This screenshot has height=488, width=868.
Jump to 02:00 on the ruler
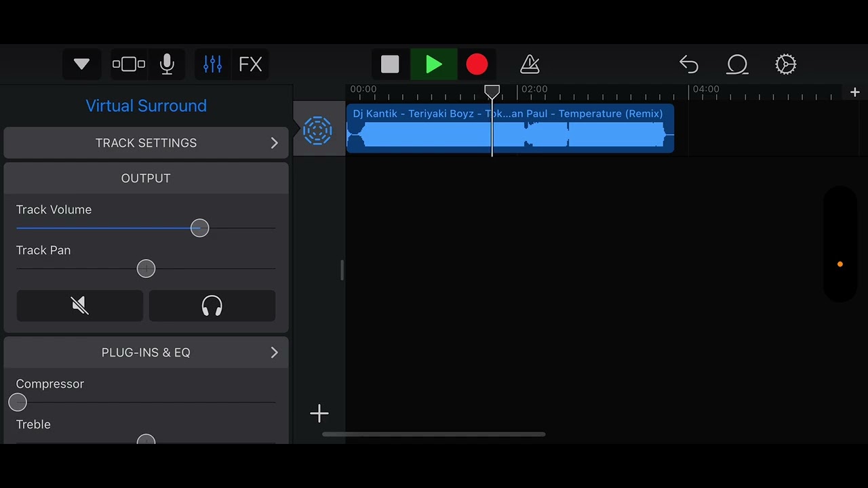coord(534,89)
